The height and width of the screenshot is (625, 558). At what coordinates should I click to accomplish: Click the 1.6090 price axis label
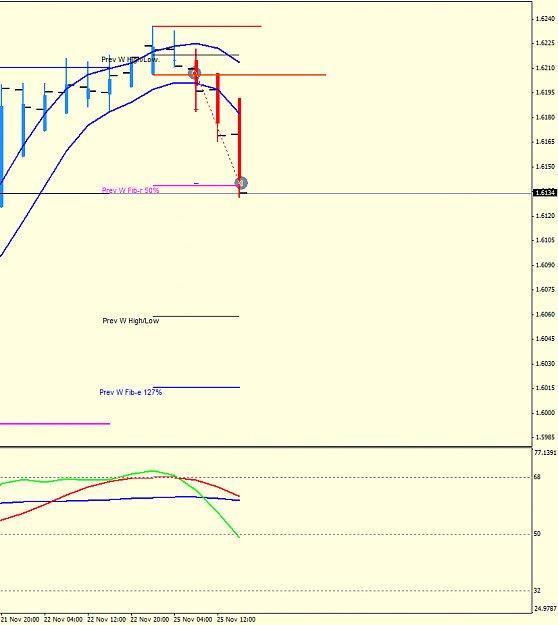(x=545, y=265)
